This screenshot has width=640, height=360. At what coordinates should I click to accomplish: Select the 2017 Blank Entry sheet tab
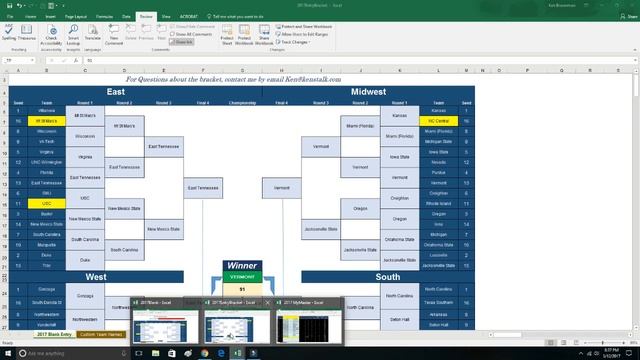(x=54, y=334)
